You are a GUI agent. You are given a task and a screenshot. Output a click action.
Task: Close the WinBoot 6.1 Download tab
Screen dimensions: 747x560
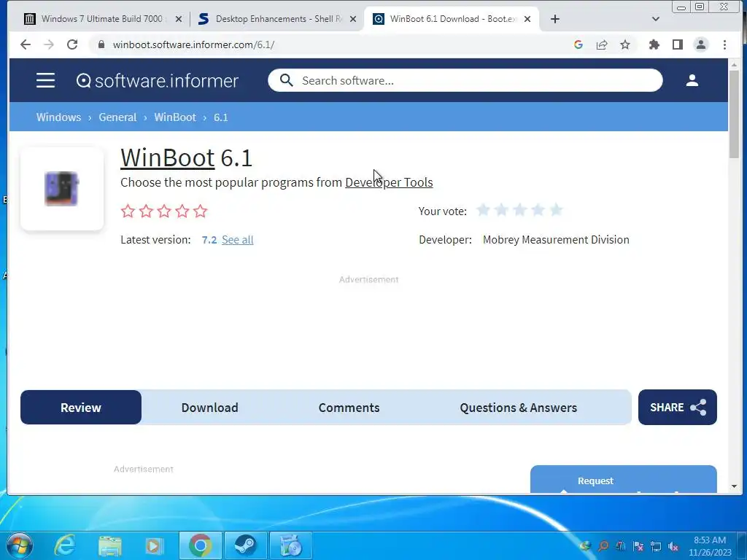(x=527, y=19)
